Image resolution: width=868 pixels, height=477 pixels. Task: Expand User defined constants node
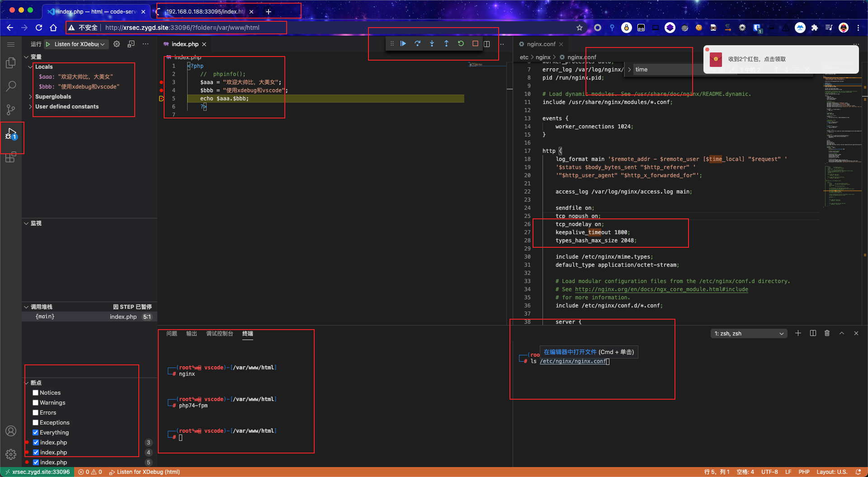pyautogui.click(x=31, y=107)
